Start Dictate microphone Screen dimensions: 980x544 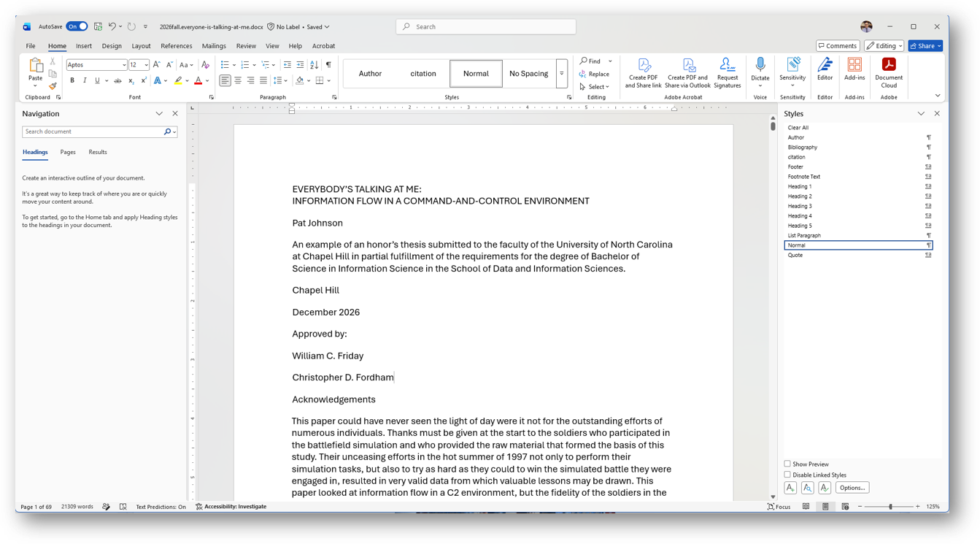(x=760, y=70)
